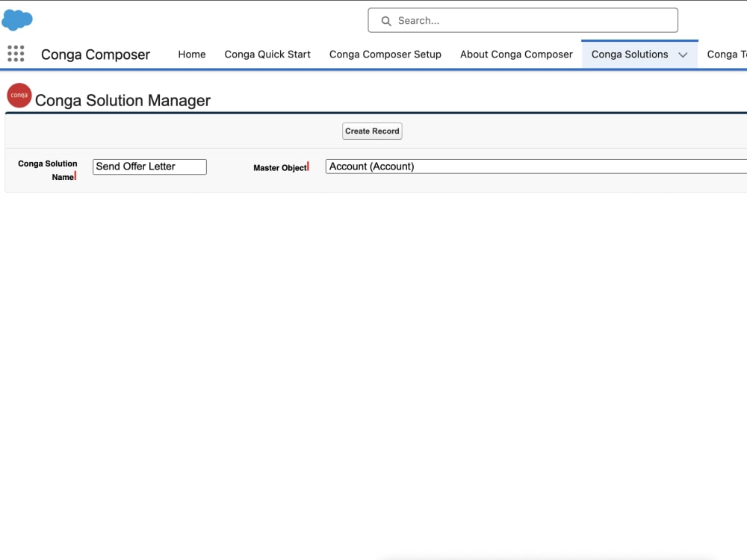Click the Salesforce cloud logo
The image size is (747, 560).
coord(17,19)
